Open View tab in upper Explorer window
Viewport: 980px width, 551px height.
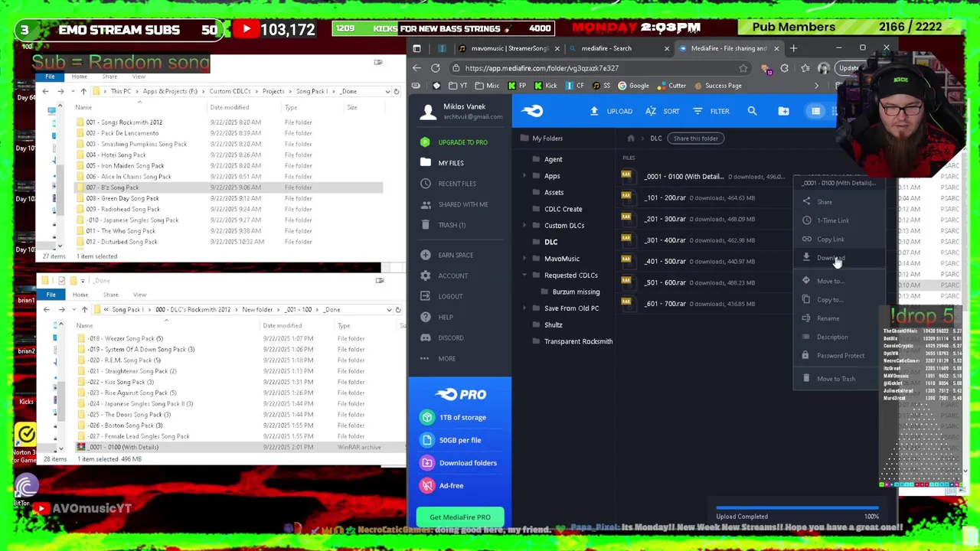click(139, 77)
